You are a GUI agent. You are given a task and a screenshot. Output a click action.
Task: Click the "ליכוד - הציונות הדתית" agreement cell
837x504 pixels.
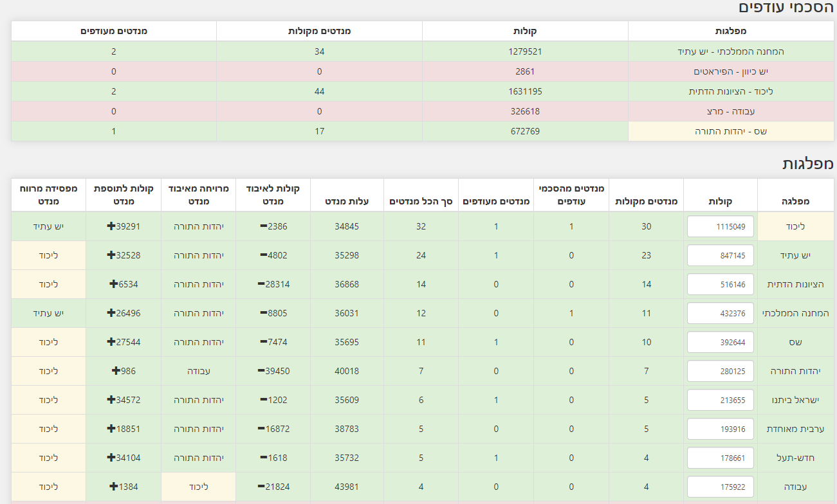point(731,91)
